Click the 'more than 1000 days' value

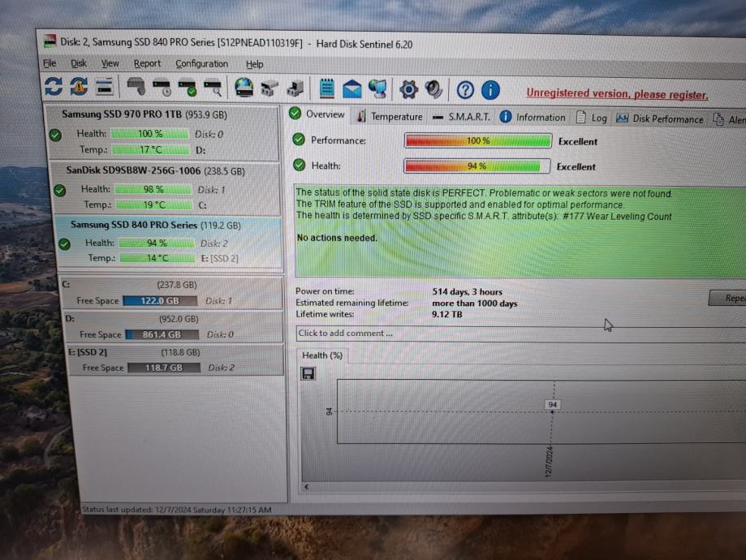click(x=474, y=303)
